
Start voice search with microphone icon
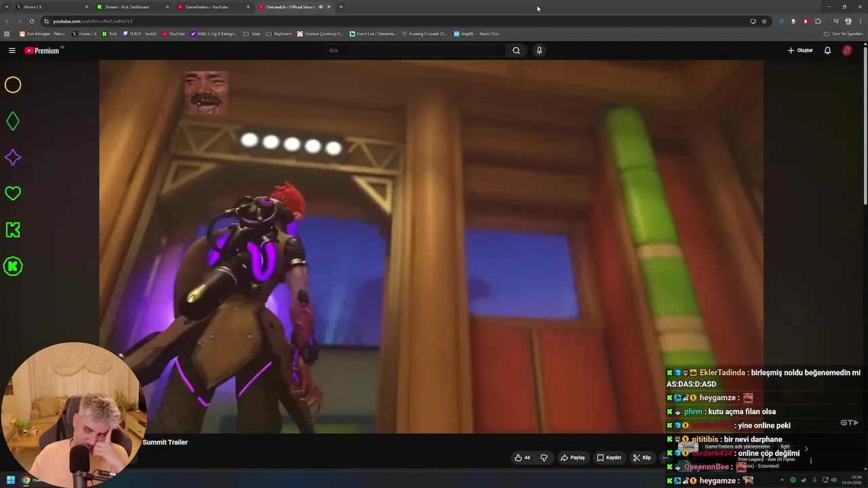tap(539, 50)
